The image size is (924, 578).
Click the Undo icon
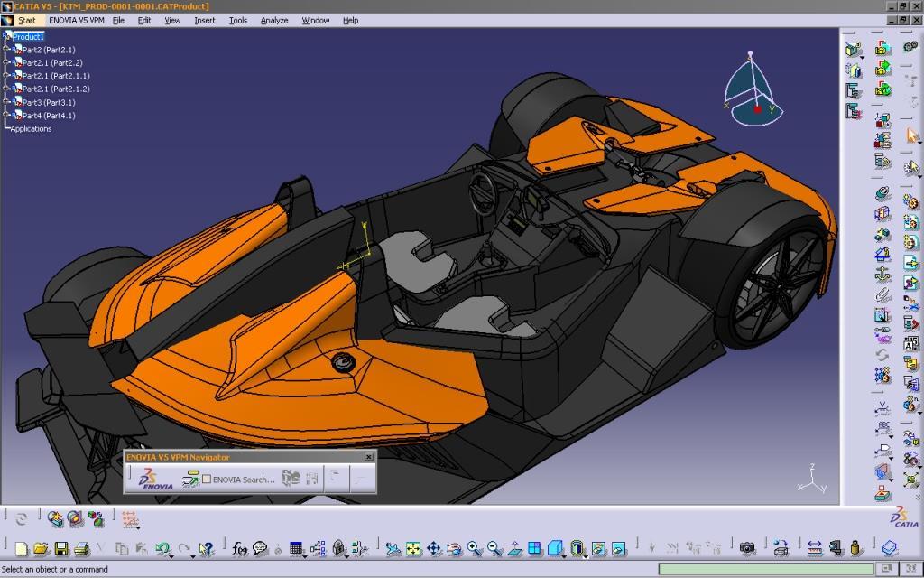162,549
